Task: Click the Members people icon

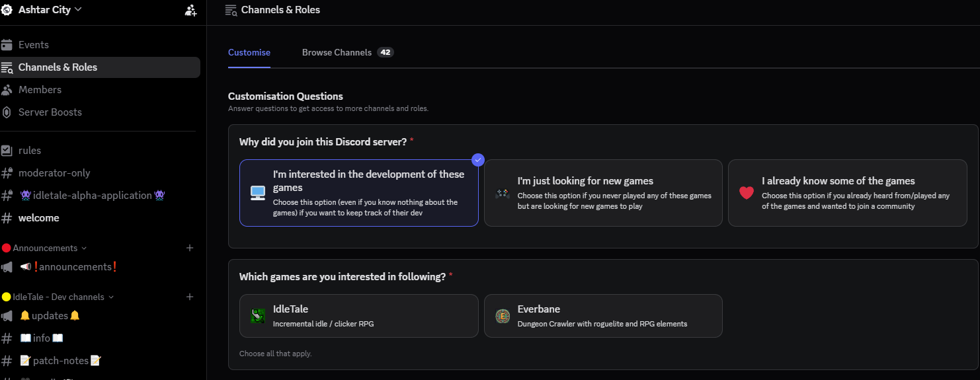Action: click(7, 90)
